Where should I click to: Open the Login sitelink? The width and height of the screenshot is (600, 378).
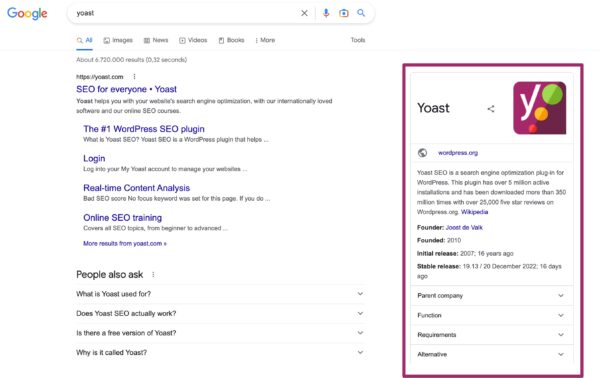94,158
